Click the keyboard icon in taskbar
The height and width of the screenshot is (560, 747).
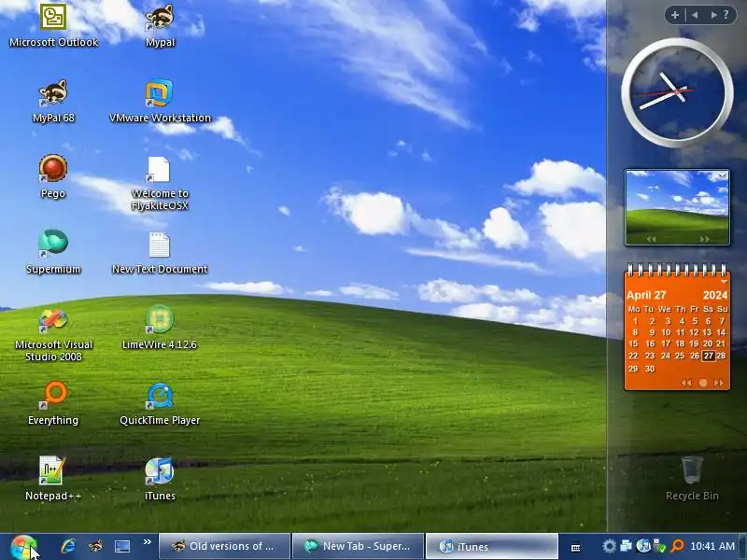575,548
